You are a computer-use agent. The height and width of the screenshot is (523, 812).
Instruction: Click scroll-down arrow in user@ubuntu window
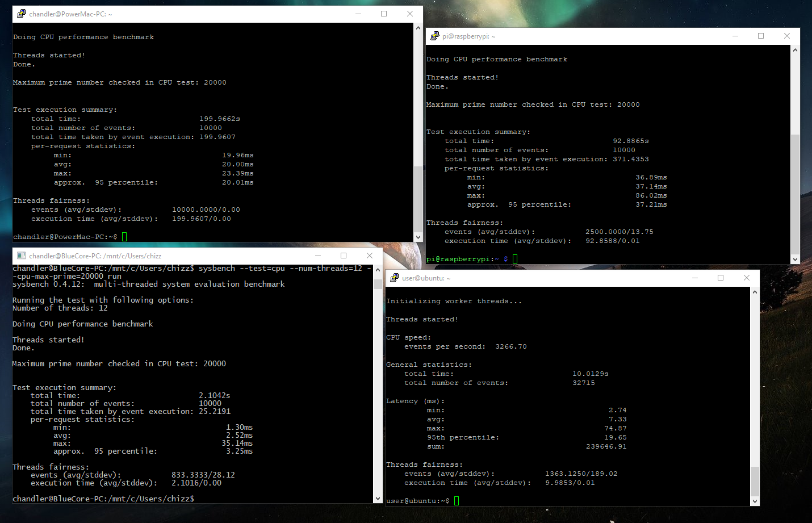[x=755, y=501]
